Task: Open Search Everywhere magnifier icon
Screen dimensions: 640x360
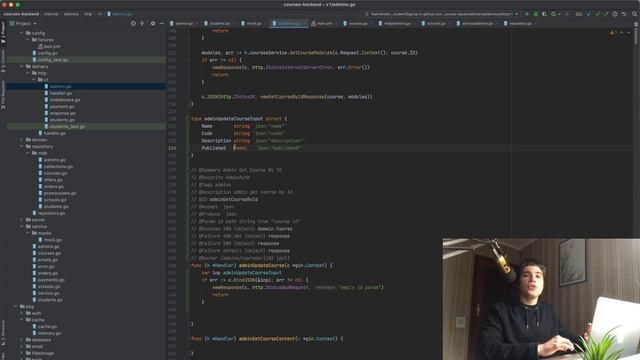Action: (x=634, y=14)
